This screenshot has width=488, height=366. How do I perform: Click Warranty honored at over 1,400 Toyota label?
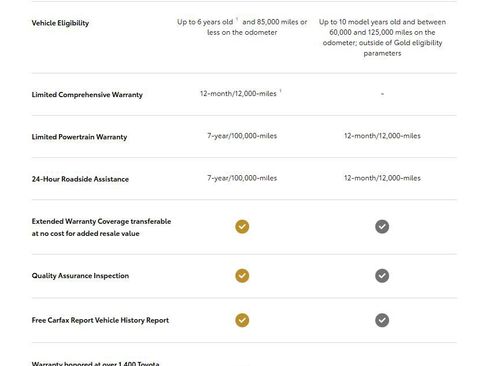pos(95,363)
